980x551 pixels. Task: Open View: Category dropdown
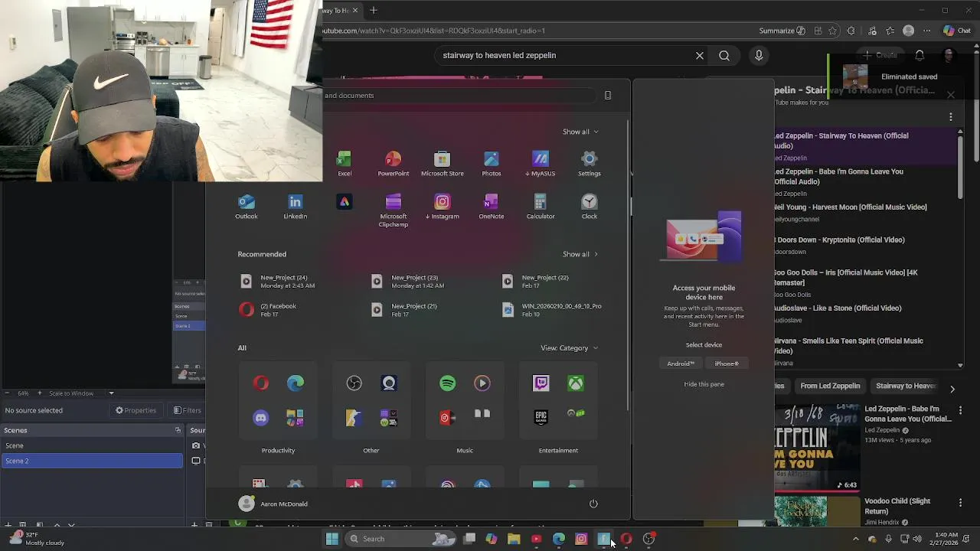click(569, 348)
